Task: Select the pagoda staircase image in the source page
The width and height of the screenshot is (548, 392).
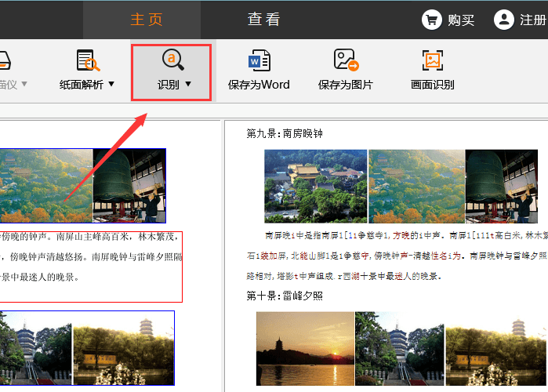Action: click(35, 348)
